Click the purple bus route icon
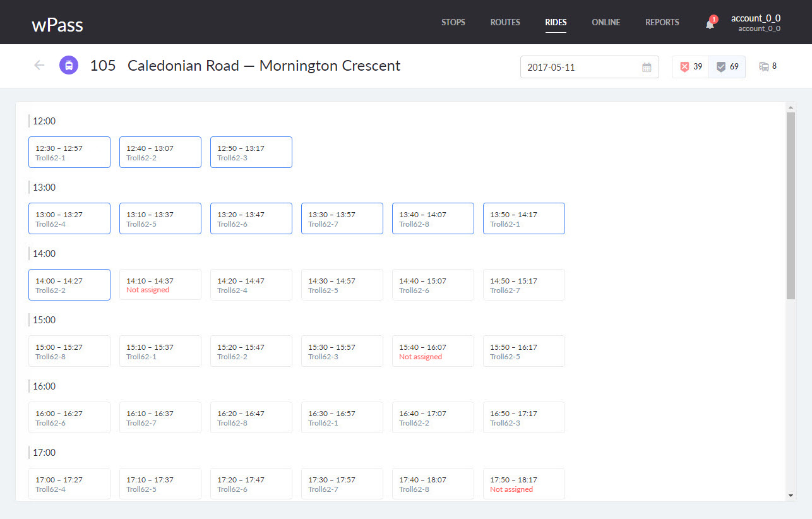This screenshot has width=812, height=519. 69,65
